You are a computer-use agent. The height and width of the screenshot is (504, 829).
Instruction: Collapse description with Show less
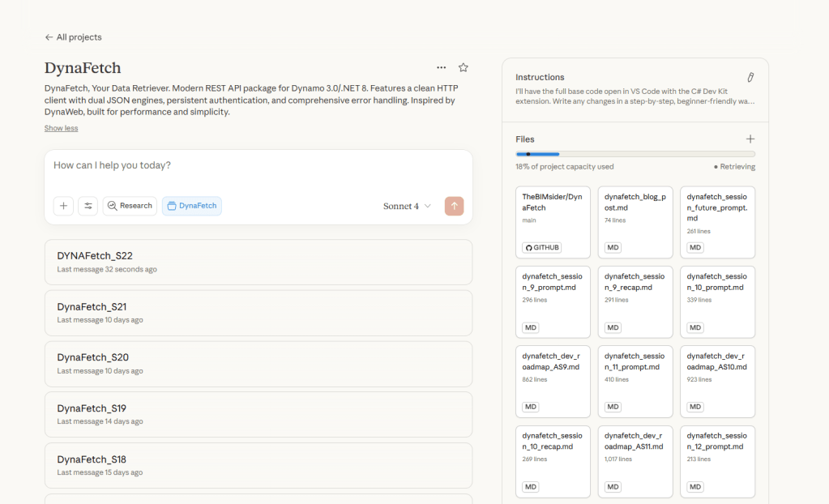[x=61, y=129]
